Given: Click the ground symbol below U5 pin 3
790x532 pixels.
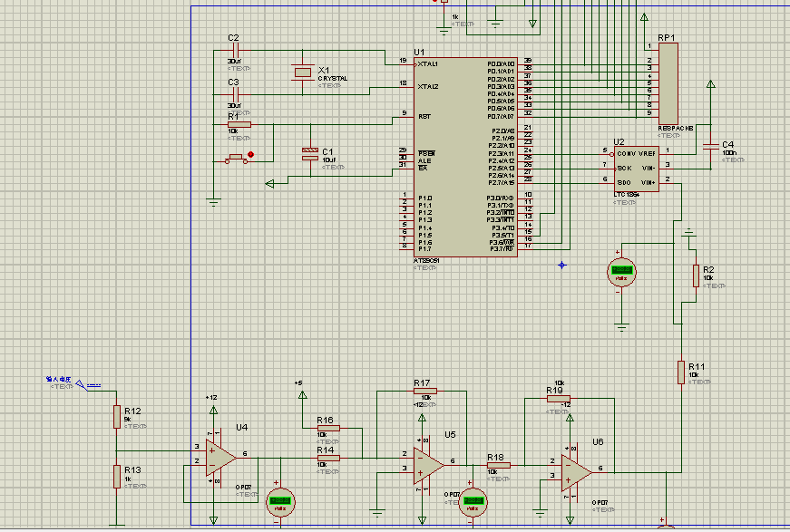Looking at the screenshot, I should (377, 513).
